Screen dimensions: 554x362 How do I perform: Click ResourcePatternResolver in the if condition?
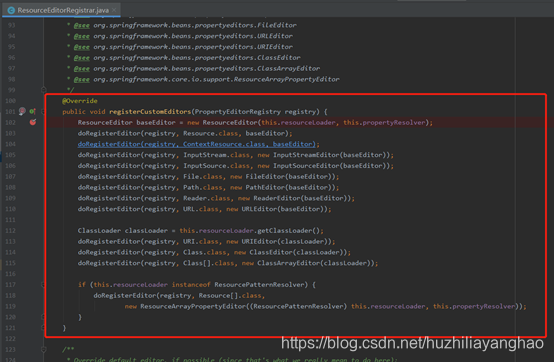259,285
